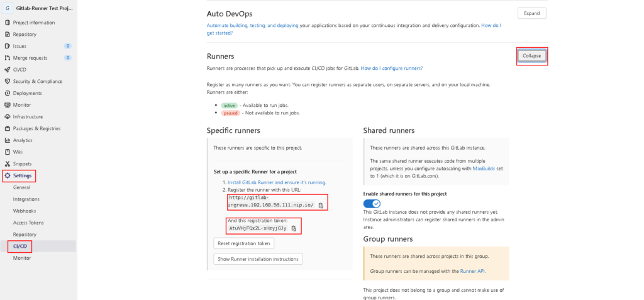644x300 pixels.
Task: Open Deployments menu
Action: tap(28, 93)
